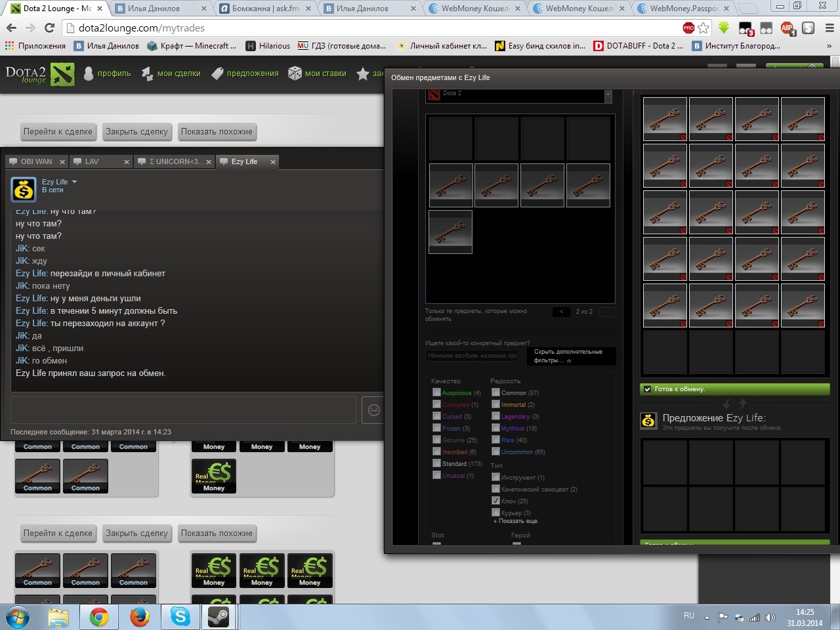Check the Corrupted quality filter
Image resolution: width=840 pixels, height=630 pixels.
pos(436,404)
